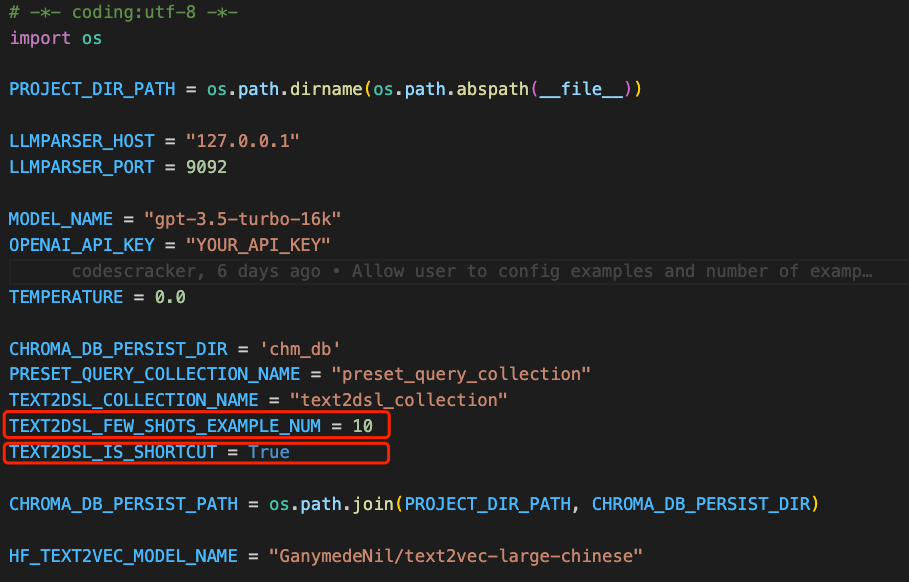Click the port number 9092
Screen dimensions: 909x582
[205, 167]
